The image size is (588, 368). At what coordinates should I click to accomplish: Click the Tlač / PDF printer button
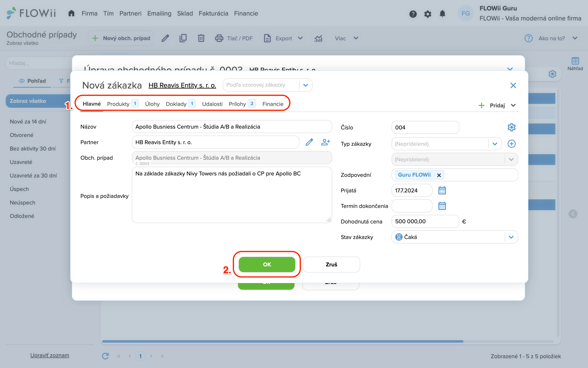coord(234,38)
